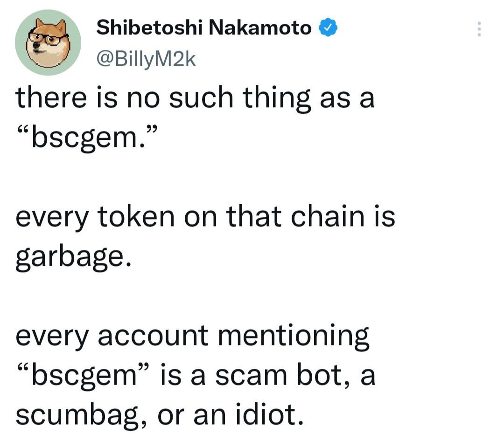Viewport: 504px width, 435px height.
Task: Open the Doge pixel-art profile picture
Action: click(x=48, y=42)
